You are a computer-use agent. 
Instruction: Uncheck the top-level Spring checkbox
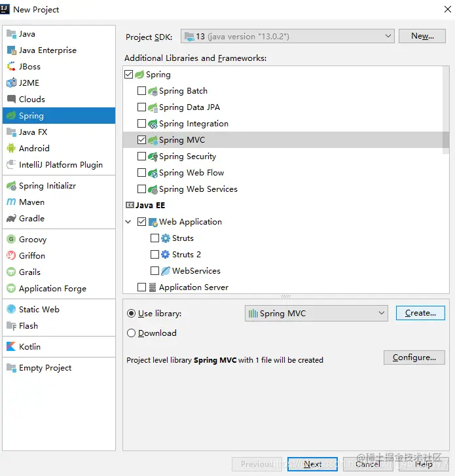[129, 75]
